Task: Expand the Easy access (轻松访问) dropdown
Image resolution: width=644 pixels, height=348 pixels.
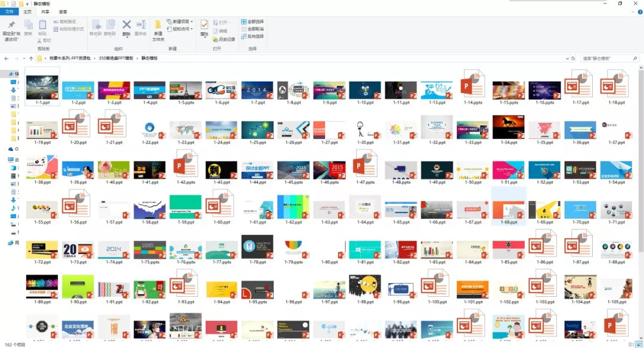Action: coord(192,29)
